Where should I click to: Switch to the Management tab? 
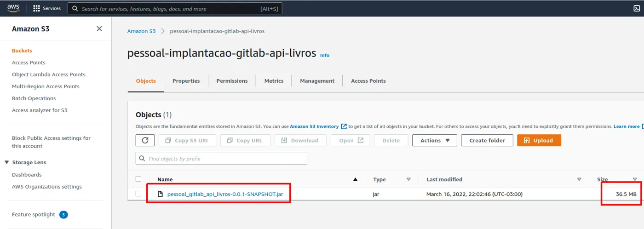coord(317,81)
